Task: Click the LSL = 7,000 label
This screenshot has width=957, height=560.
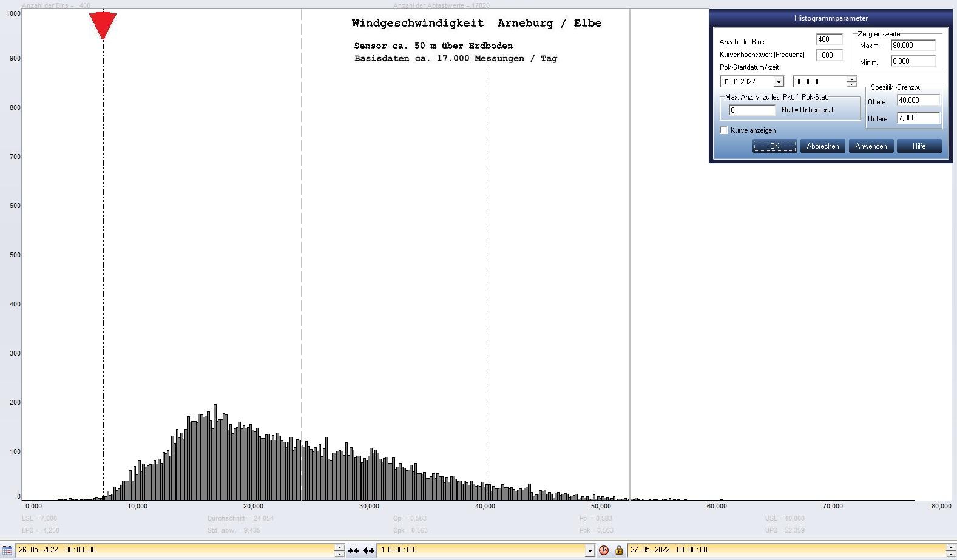Action: (39, 519)
